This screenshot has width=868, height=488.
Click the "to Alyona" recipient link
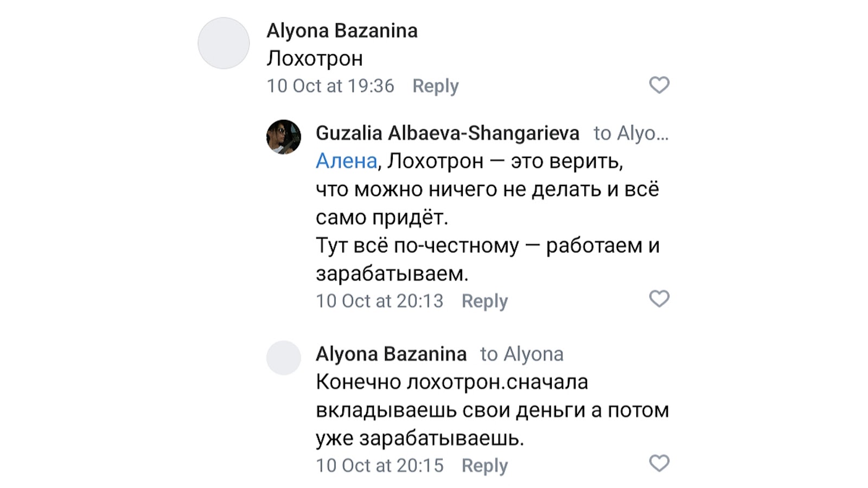coord(521,354)
